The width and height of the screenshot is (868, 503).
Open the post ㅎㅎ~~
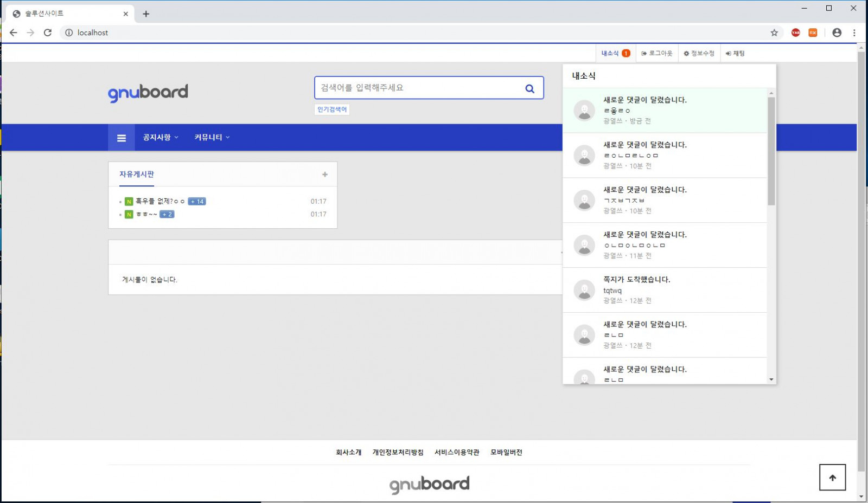pos(146,215)
